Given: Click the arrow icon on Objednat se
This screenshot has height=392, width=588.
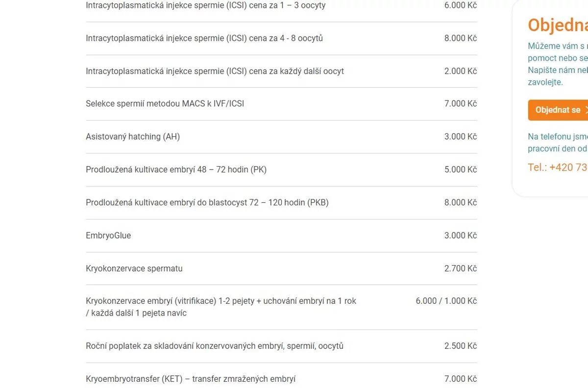Looking at the screenshot, I should (586, 110).
